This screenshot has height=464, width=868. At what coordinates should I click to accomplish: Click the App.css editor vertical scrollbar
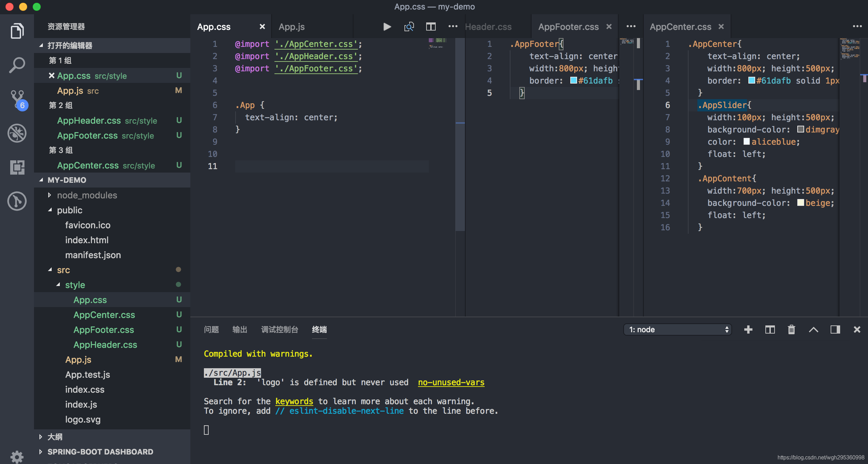coord(460,134)
